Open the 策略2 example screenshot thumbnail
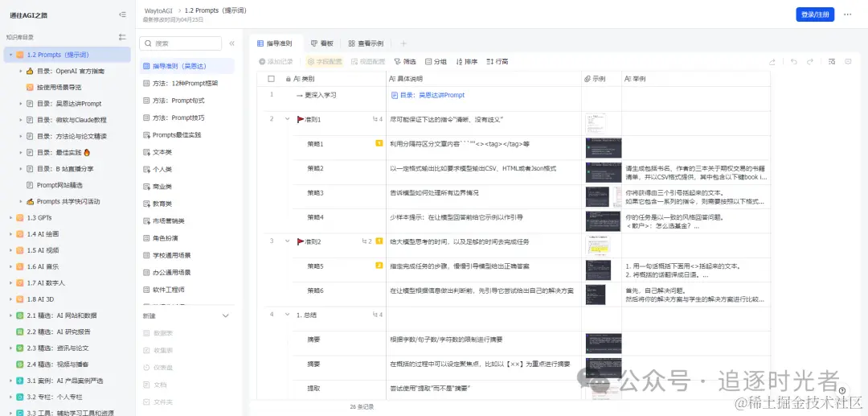Screen dimensions: 868x416 (x=604, y=172)
